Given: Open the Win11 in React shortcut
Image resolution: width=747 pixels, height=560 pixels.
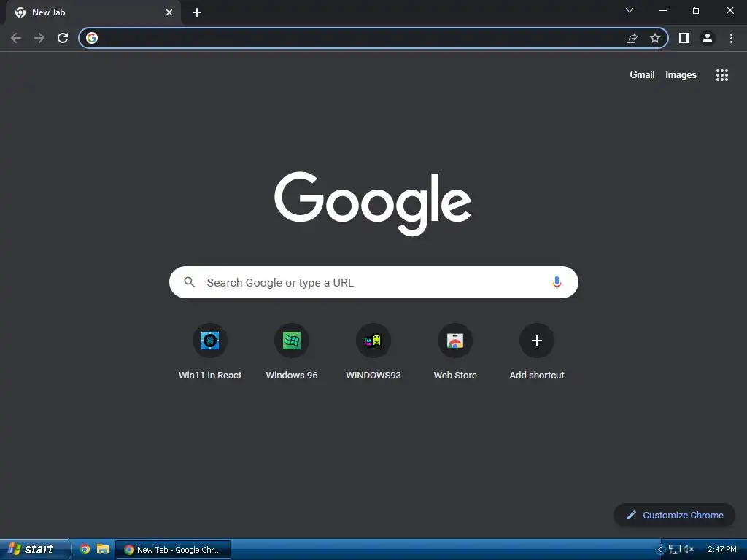Looking at the screenshot, I should [210, 352].
